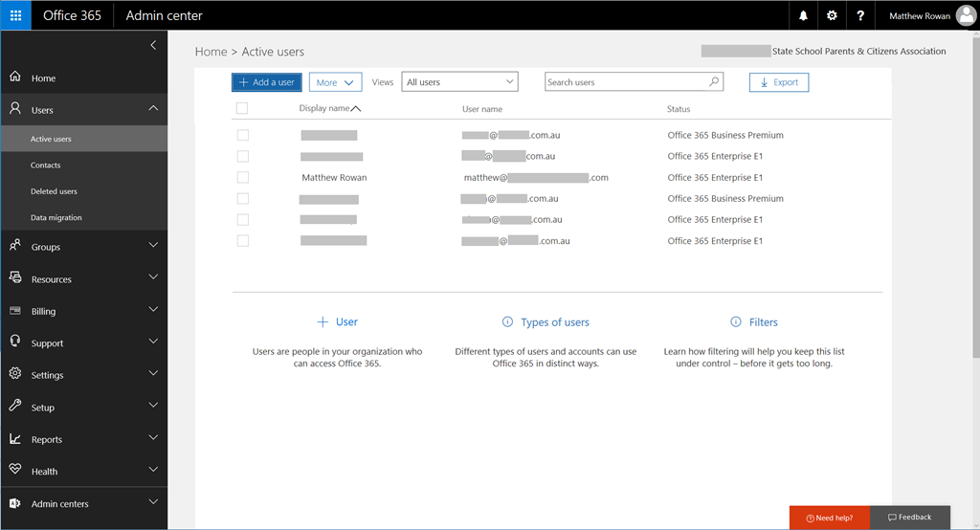Click the search magnifier icon
The width and height of the screenshot is (980, 530).
(x=714, y=82)
